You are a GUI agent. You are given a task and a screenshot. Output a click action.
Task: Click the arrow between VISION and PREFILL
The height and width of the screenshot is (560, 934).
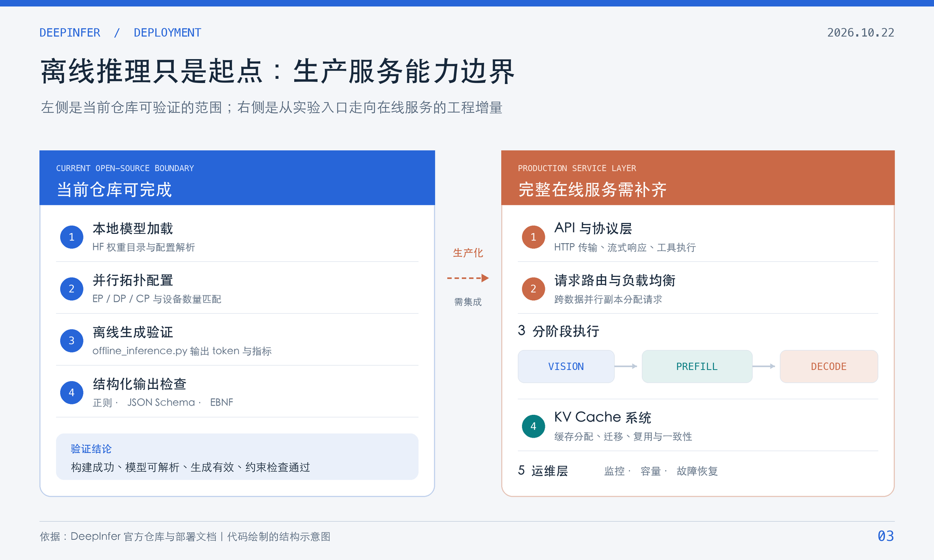(626, 366)
